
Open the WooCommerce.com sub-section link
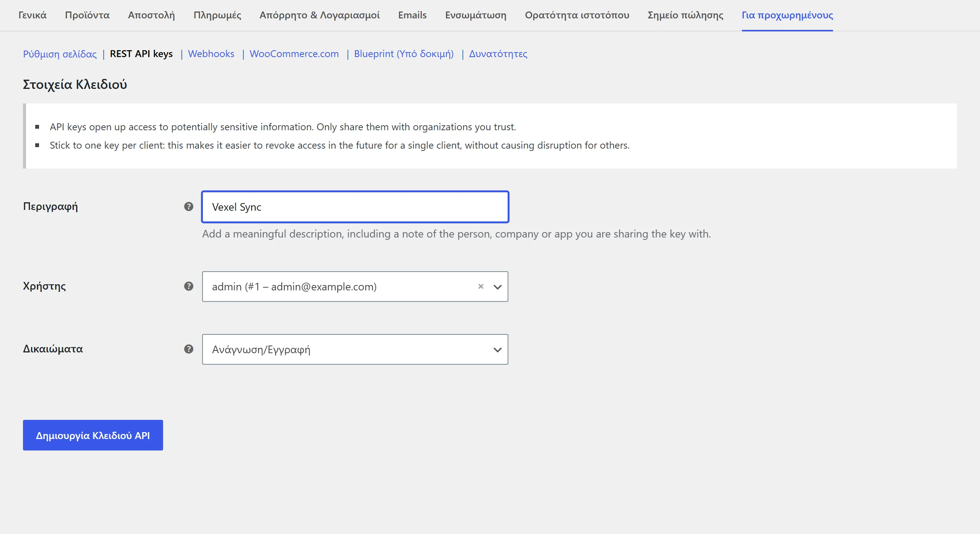tap(294, 54)
